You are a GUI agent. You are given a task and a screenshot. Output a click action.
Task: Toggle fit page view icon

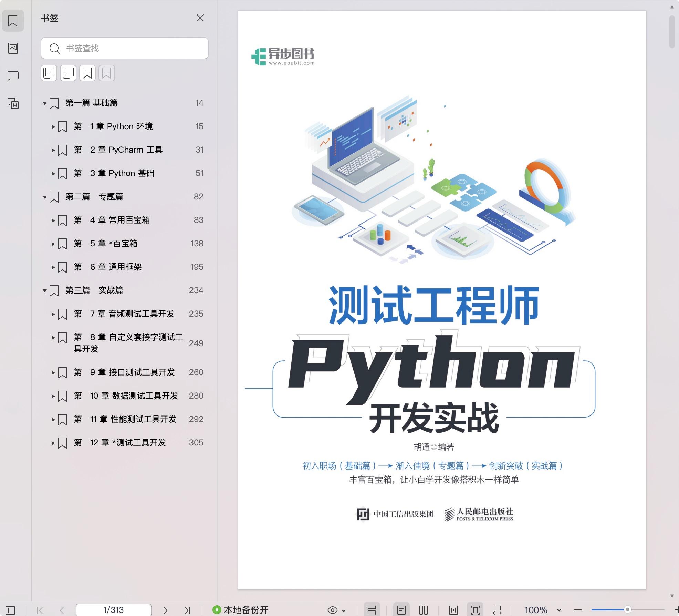476,610
